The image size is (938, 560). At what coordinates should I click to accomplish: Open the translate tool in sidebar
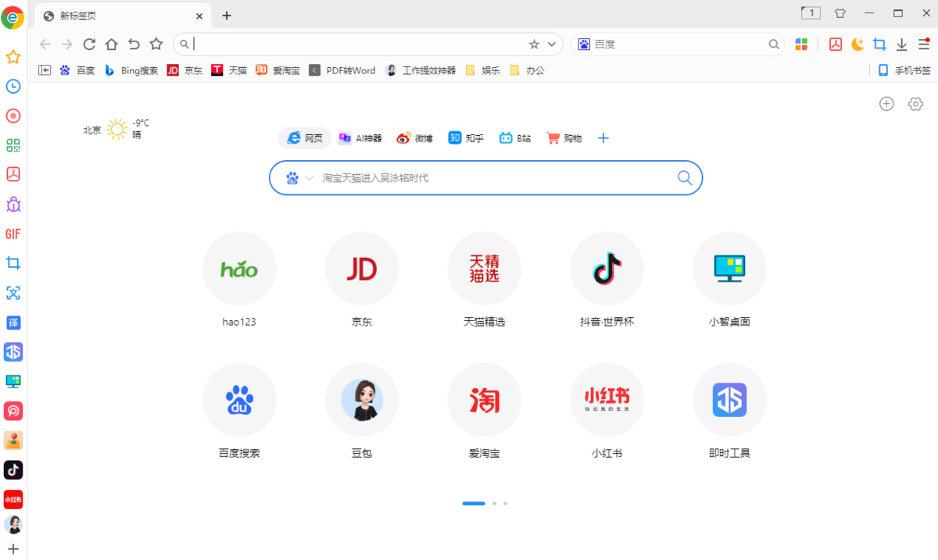[x=13, y=323]
